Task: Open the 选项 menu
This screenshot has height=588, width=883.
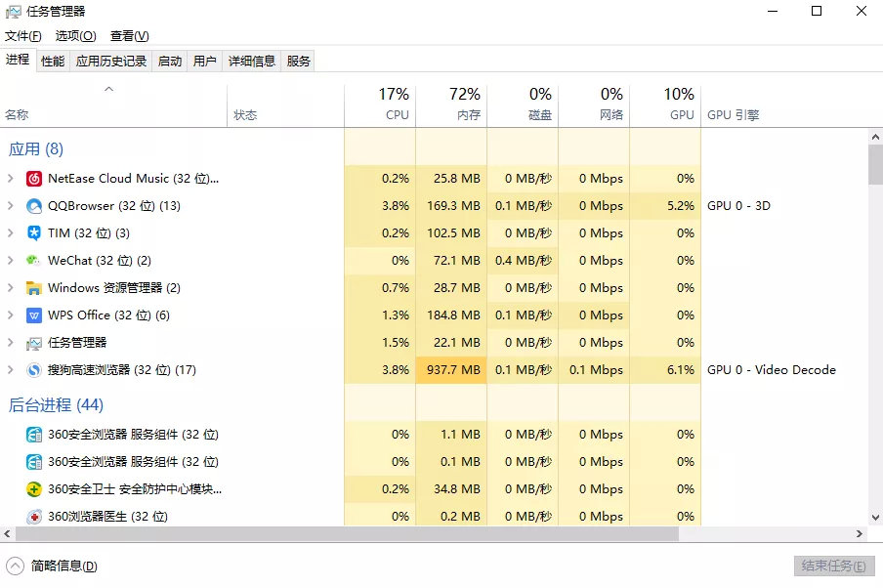Action: point(75,36)
